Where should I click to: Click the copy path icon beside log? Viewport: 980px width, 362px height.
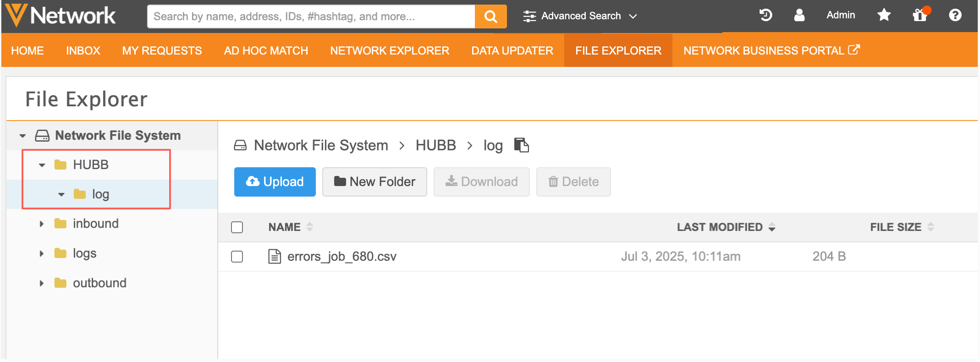pos(522,145)
